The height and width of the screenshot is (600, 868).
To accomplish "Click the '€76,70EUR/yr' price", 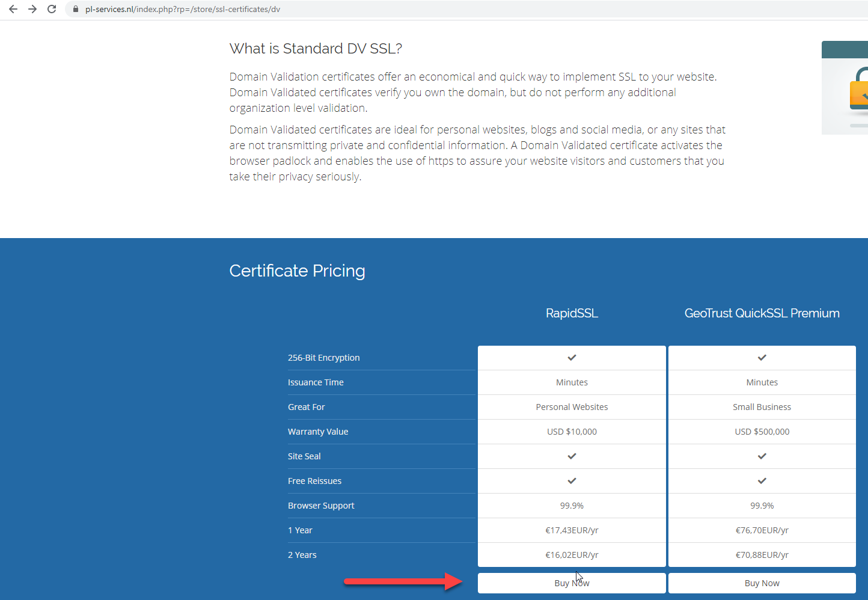I will 762,530.
